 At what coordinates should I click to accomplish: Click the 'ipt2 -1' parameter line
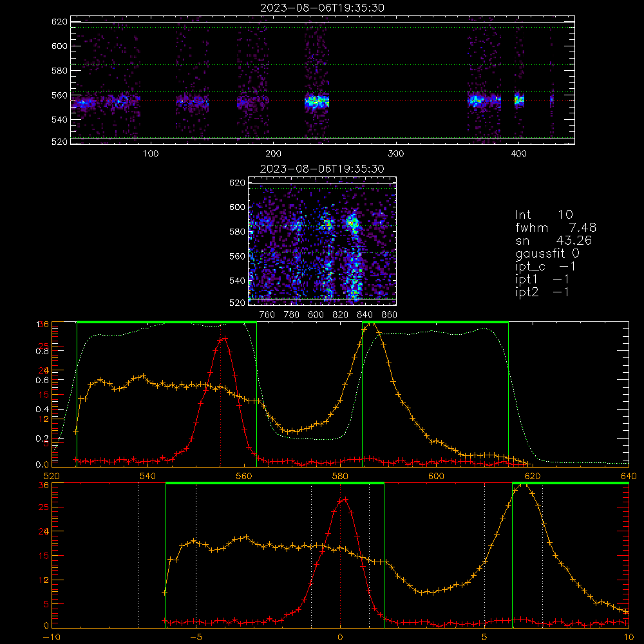[542, 292]
